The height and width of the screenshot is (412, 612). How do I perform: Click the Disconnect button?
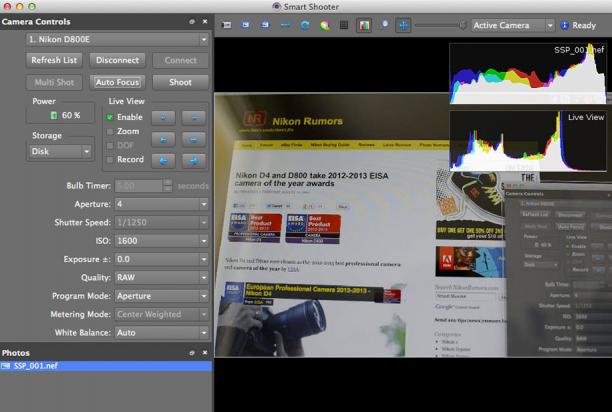[x=117, y=60]
